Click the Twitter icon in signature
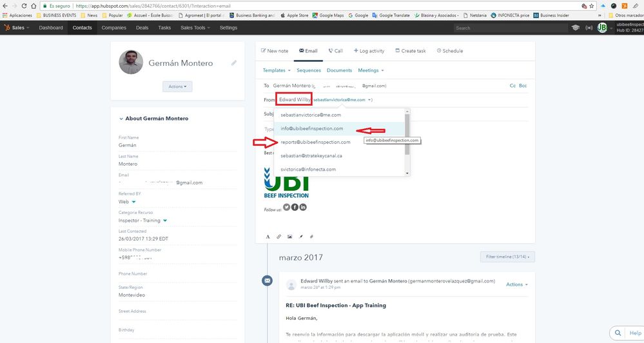This screenshot has width=644, height=343. (287, 207)
